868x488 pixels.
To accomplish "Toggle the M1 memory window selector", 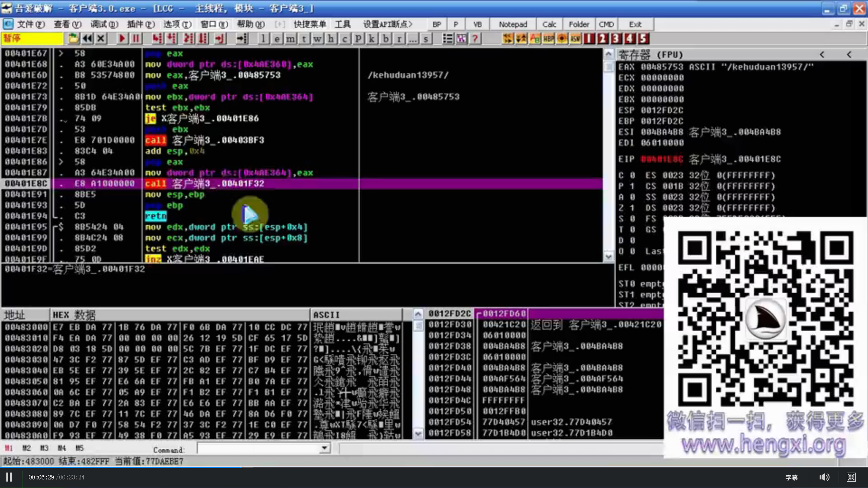I will [x=9, y=448].
